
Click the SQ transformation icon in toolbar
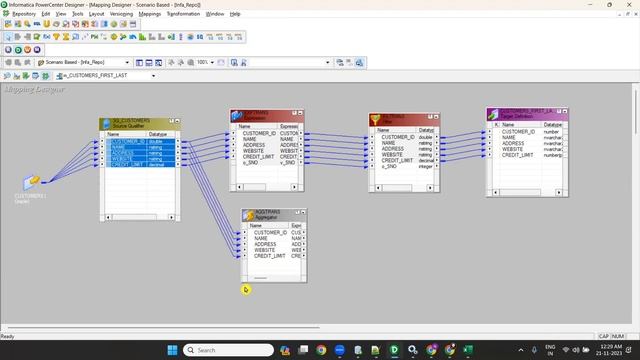point(200,37)
